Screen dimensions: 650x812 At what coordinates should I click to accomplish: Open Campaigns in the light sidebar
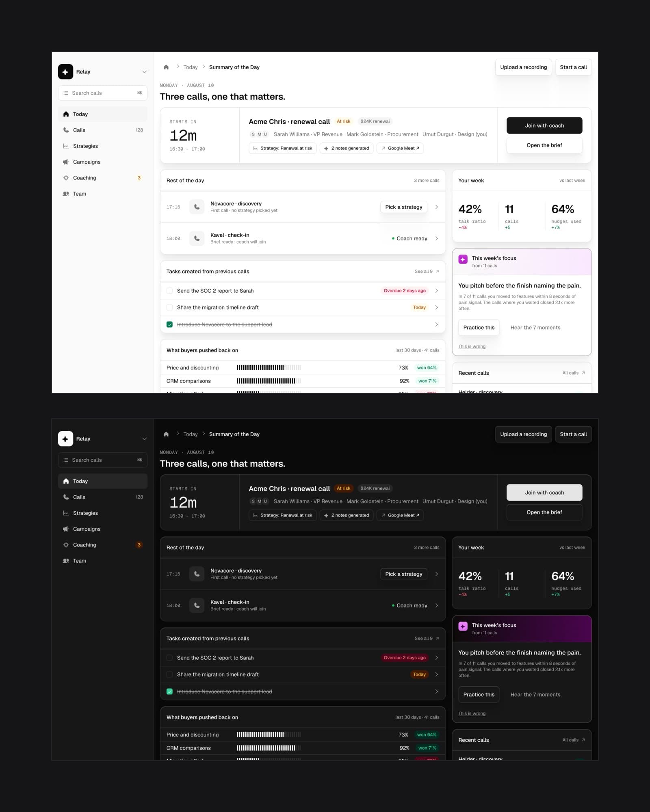click(x=102, y=162)
